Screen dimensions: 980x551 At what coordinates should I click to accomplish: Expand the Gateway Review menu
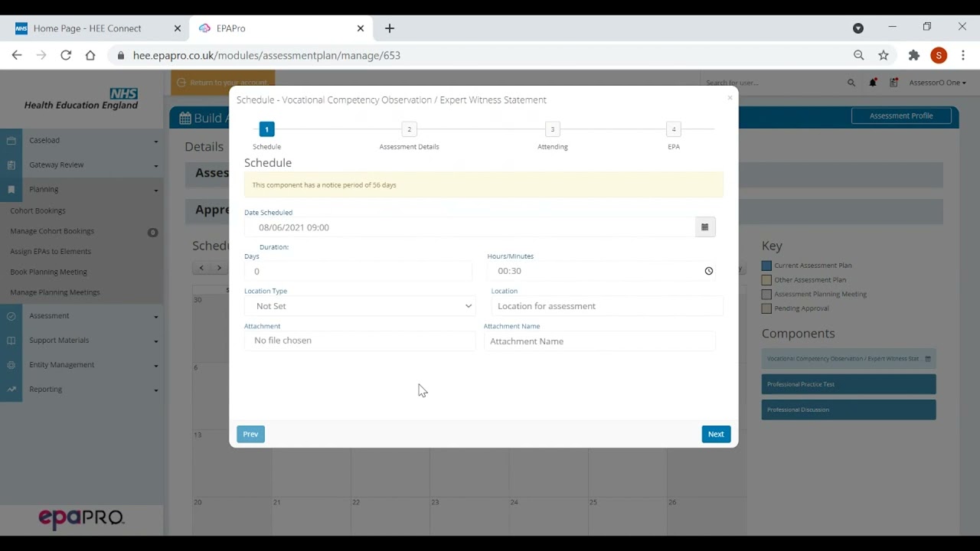pyautogui.click(x=155, y=166)
